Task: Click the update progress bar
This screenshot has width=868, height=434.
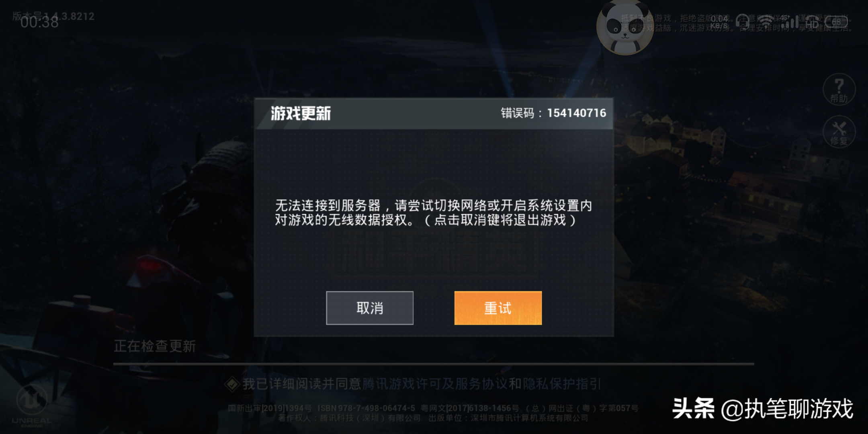Action: point(434,364)
